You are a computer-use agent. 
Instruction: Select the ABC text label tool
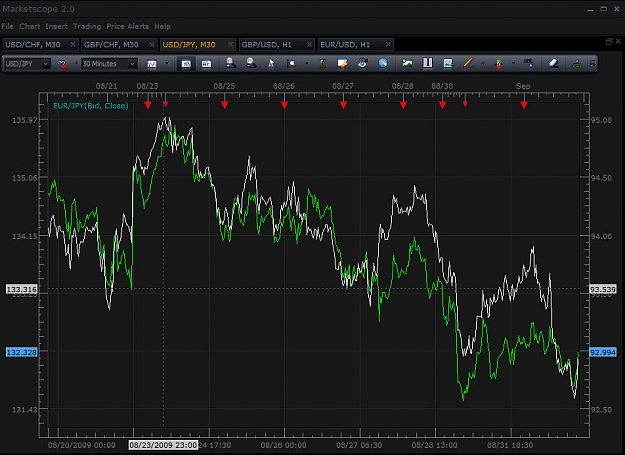529,63
